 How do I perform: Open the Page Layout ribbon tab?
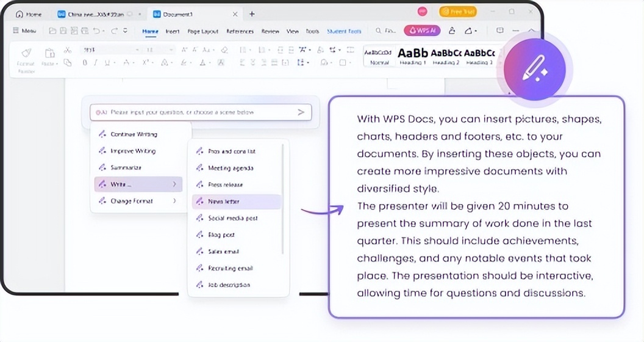pos(202,31)
